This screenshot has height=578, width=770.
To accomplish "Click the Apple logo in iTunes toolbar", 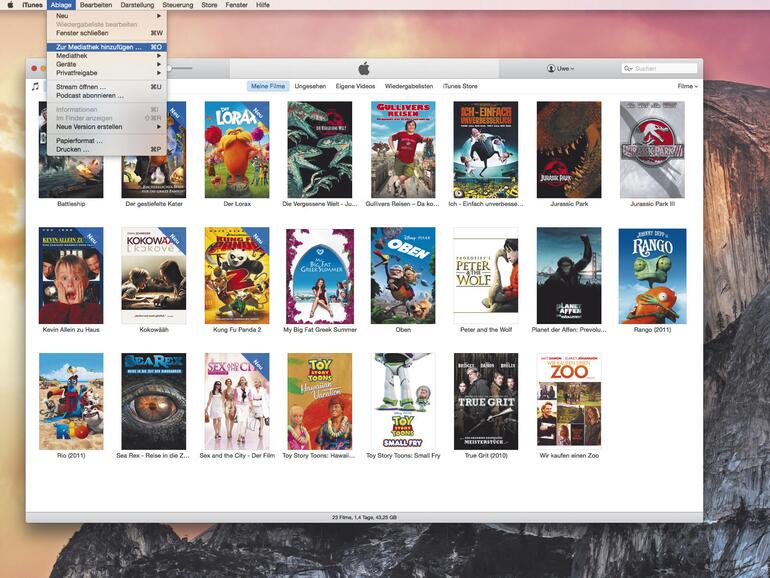I will (x=364, y=69).
